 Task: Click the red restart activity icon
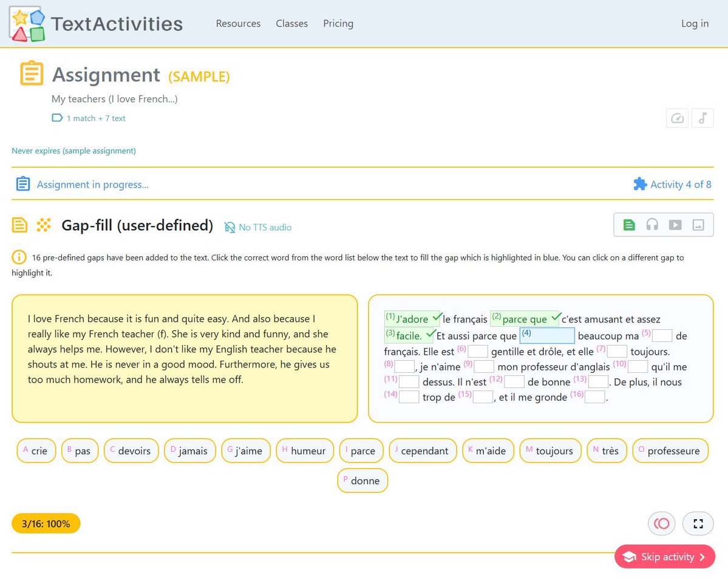[661, 523]
